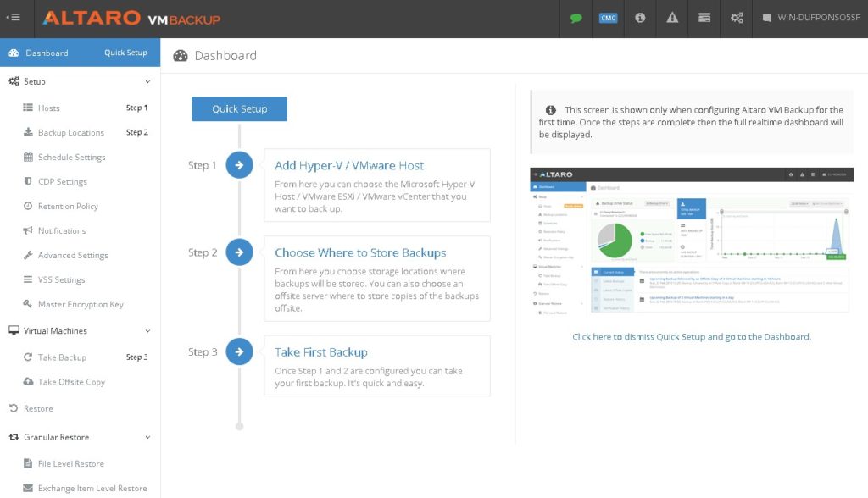Image resolution: width=868 pixels, height=498 pixels.
Task: Click the Setup section heading
Action: pyautogui.click(x=34, y=82)
